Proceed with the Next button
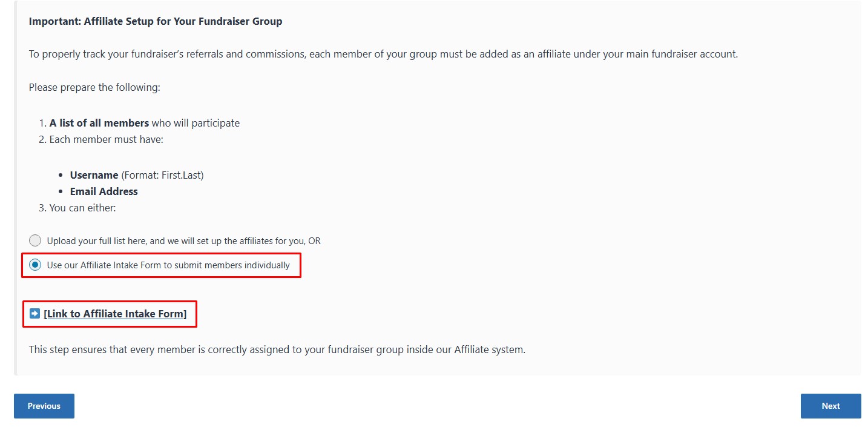The width and height of the screenshot is (868, 430). click(x=830, y=406)
